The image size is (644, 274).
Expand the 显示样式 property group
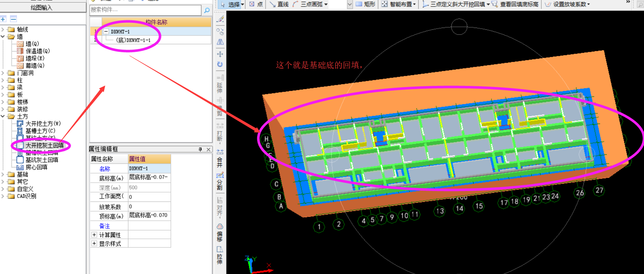94,244
